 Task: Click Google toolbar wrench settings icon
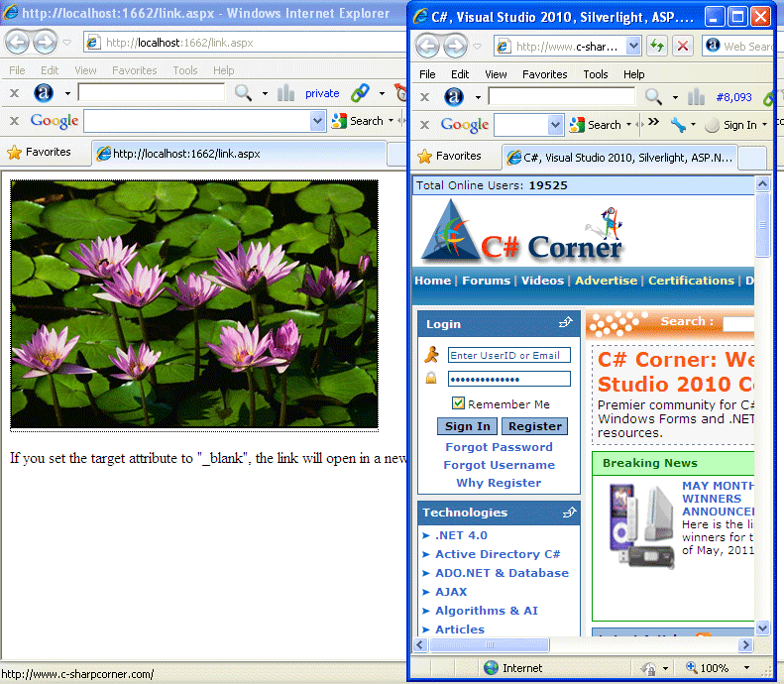click(678, 125)
